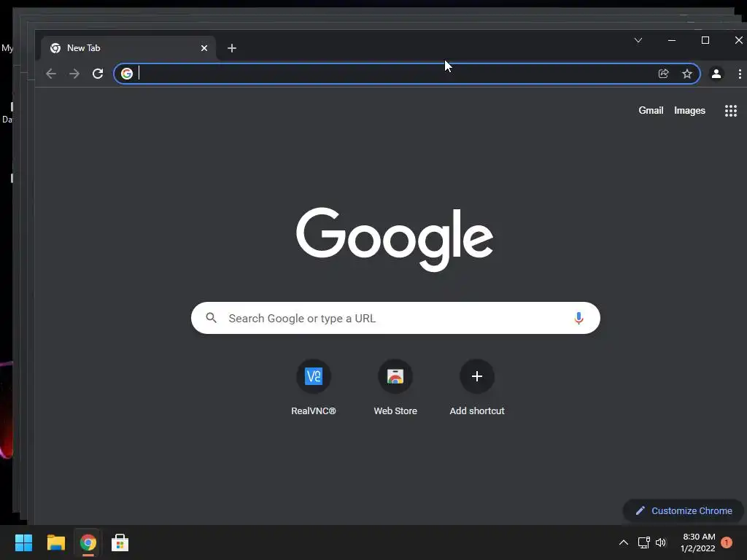Open the clock showing 8:30 AM
Image resolution: width=747 pixels, height=560 pixels.
[x=698, y=542]
